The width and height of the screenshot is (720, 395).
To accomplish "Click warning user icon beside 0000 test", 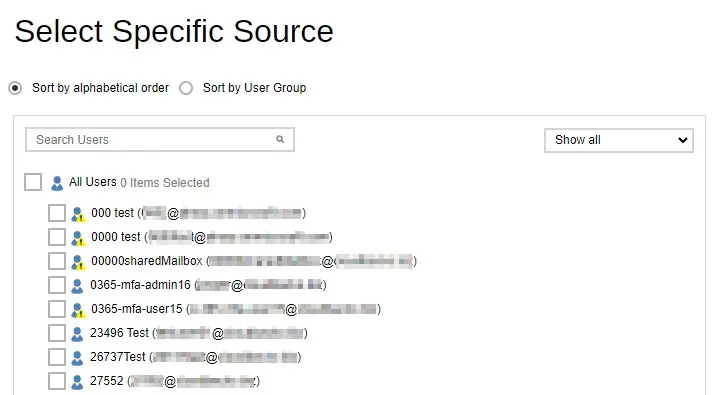I will tap(78, 238).
